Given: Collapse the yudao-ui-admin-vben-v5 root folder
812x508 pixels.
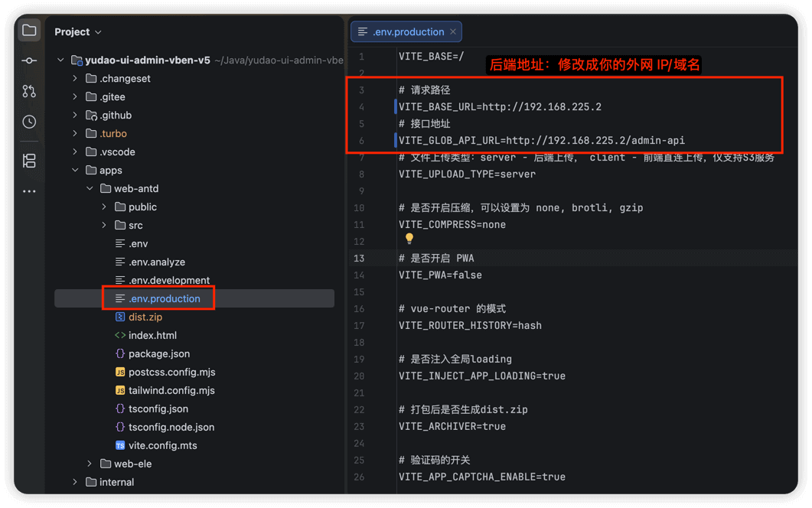Looking at the screenshot, I should [60, 60].
